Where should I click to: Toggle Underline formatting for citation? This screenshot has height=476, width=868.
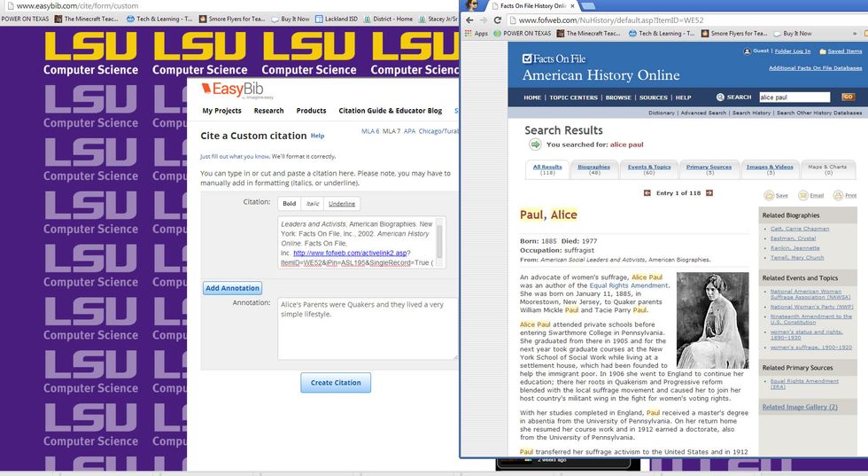coord(341,204)
